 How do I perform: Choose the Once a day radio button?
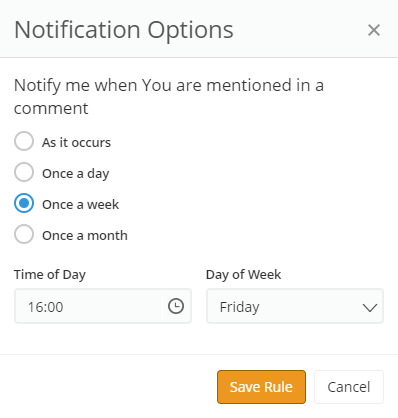point(24,172)
